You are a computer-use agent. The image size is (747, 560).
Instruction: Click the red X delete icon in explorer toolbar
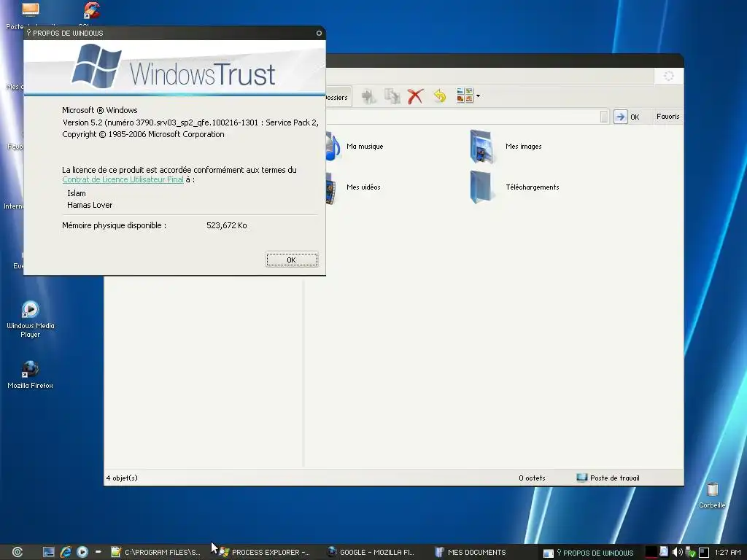[x=415, y=96]
